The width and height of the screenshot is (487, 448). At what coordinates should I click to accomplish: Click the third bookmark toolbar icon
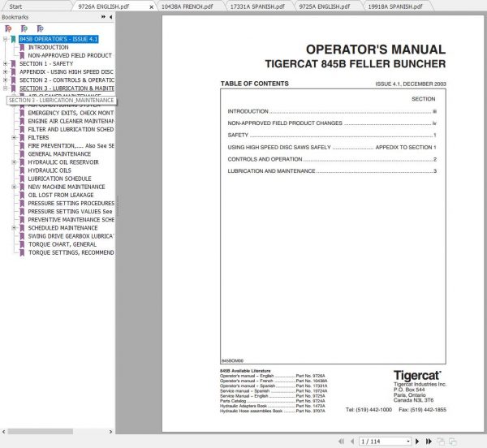40,29
